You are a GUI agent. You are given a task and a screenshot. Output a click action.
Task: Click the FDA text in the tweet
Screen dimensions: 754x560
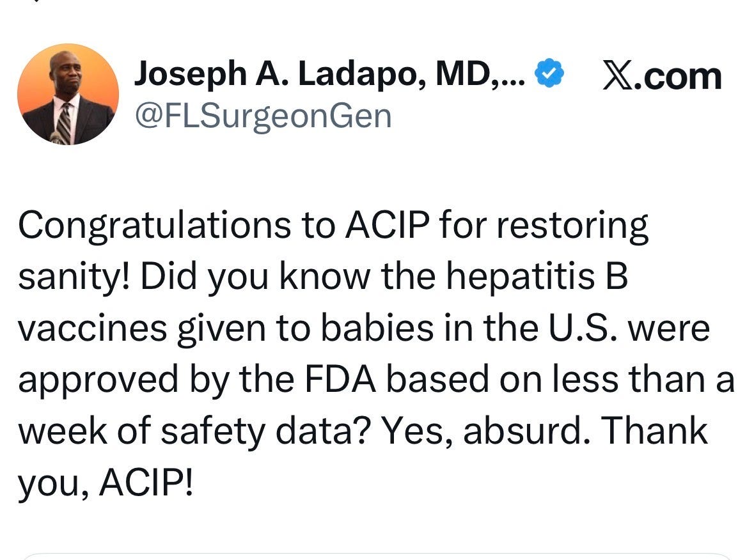point(340,380)
